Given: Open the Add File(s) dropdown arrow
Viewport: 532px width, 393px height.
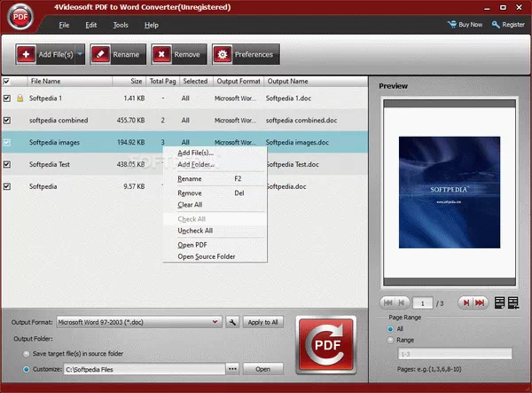Looking at the screenshot, I should coord(80,54).
